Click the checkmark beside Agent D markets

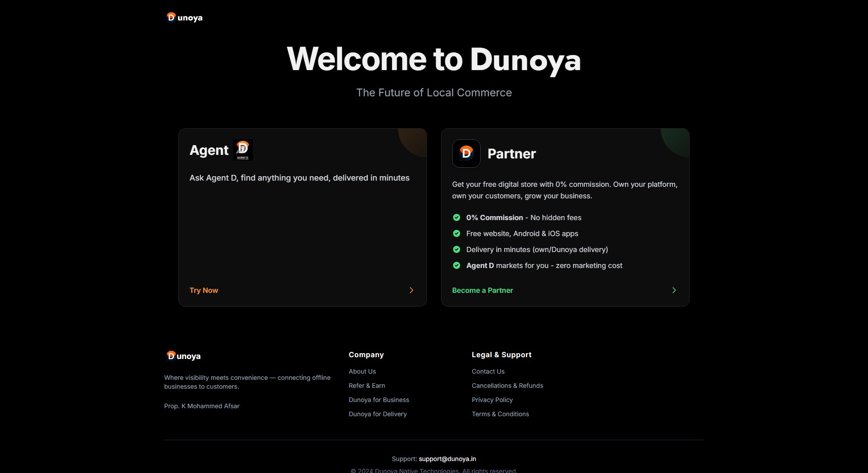point(457,265)
